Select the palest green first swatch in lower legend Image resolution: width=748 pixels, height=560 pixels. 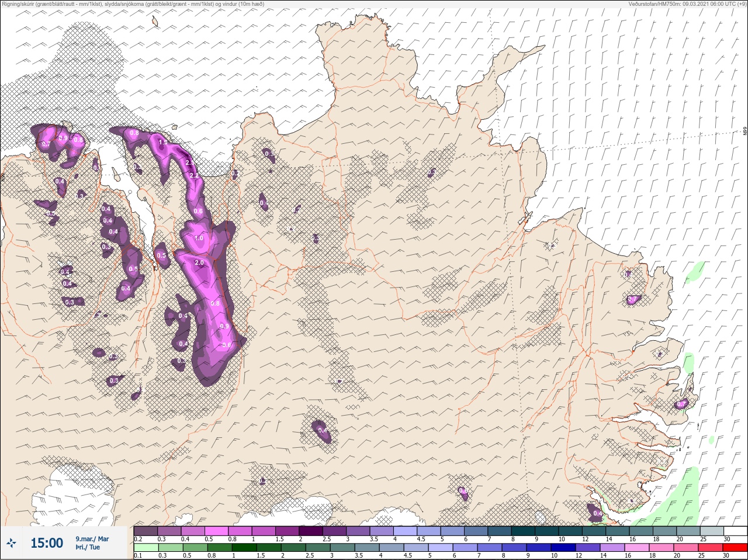click(x=146, y=548)
